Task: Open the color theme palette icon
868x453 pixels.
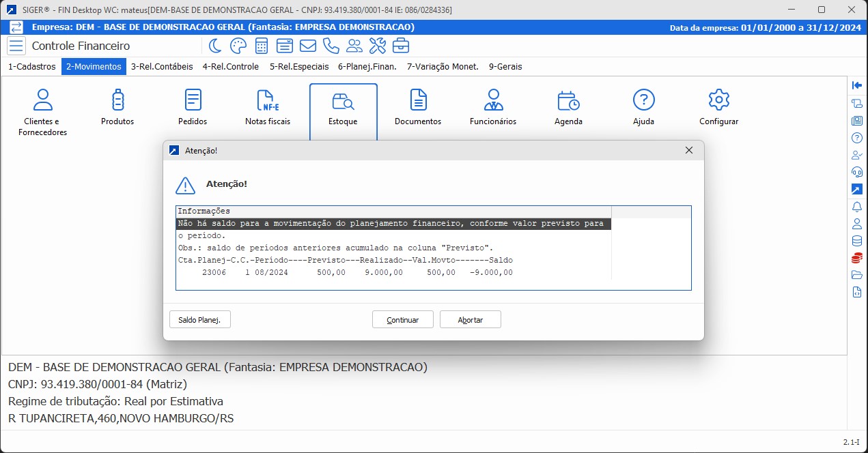Action: [238, 46]
